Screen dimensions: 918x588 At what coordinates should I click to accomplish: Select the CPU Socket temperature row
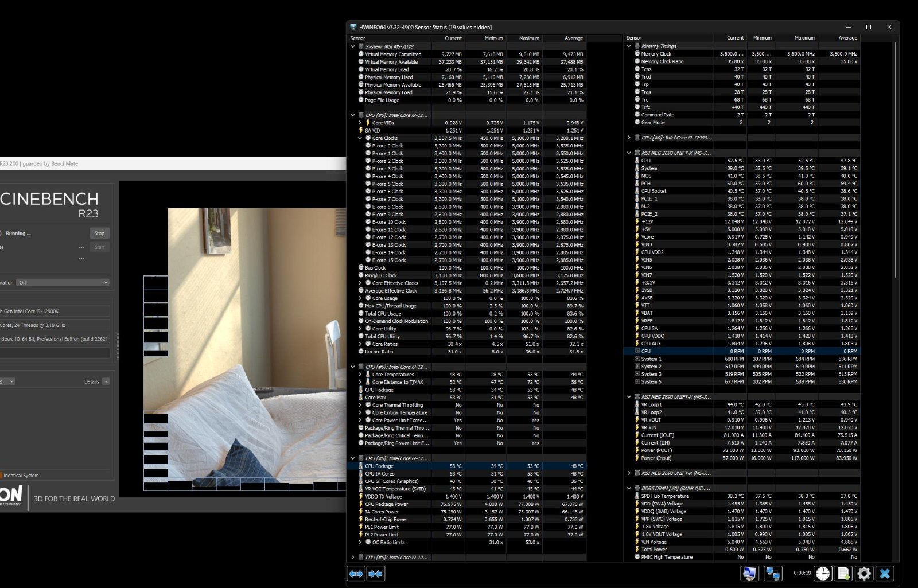[742, 191]
